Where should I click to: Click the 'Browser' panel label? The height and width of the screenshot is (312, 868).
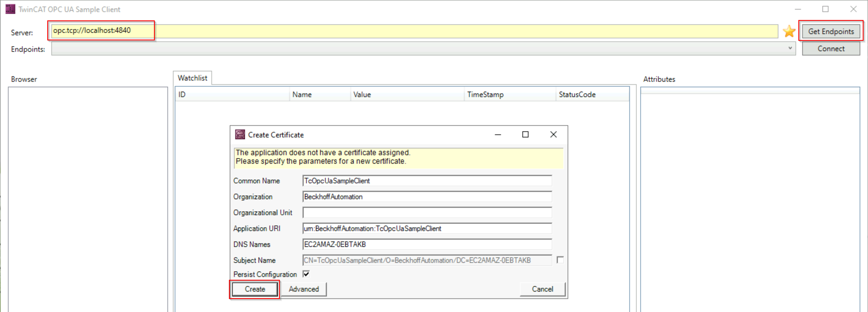24,79
